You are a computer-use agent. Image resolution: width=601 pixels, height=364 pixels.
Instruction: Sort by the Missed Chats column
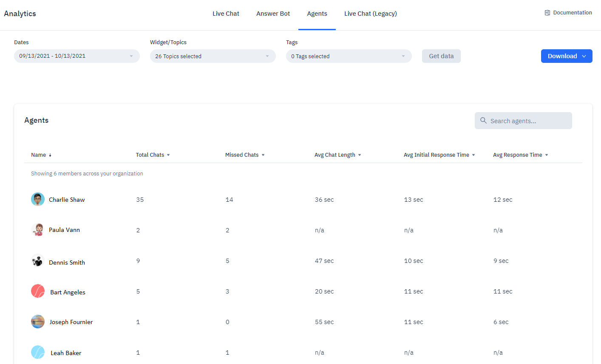(x=245, y=155)
